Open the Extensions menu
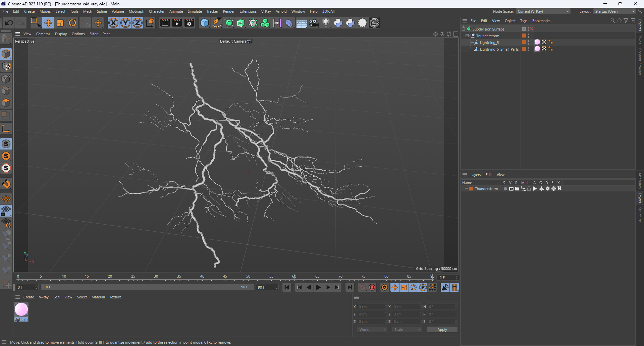The width and height of the screenshot is (644, 346). point(248,11)
